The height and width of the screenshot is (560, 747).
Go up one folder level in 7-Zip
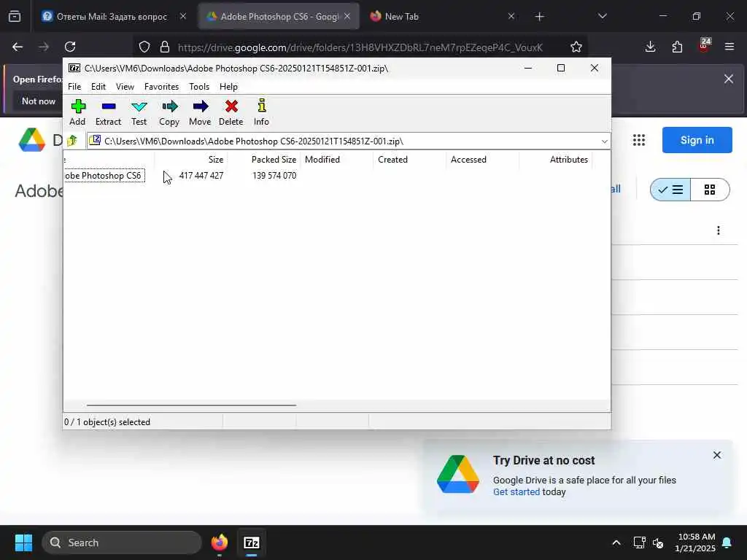pos(72,141)
